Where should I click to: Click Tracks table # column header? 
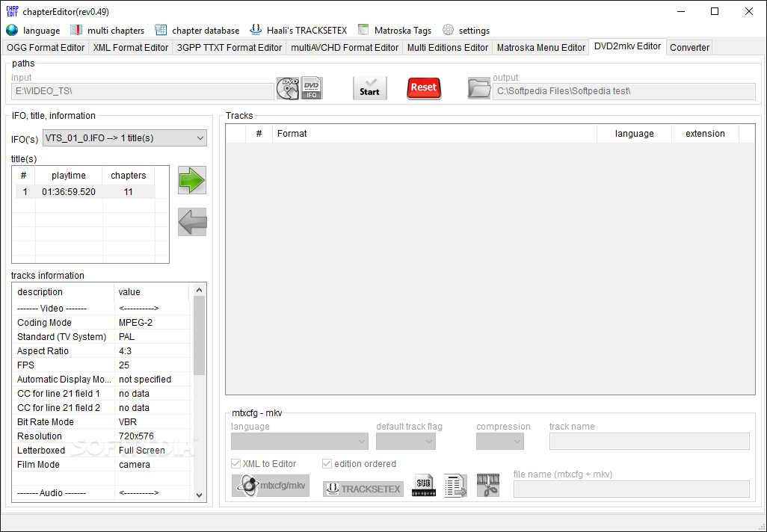tap(259, 134)
